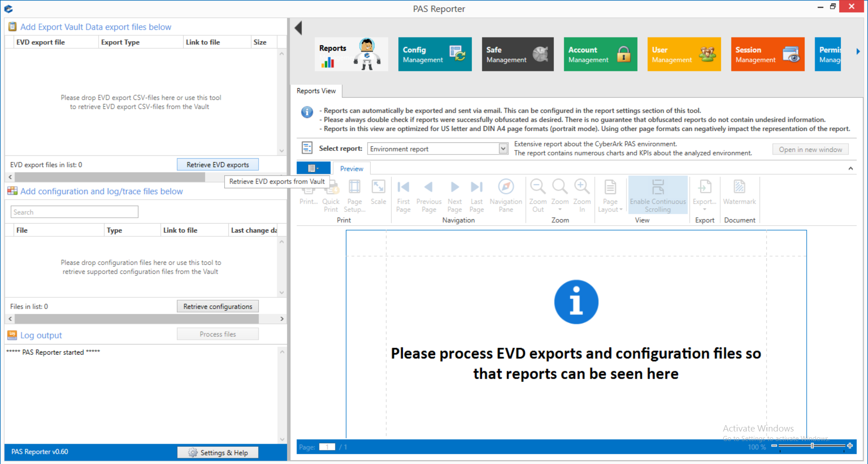Click the Add Export Vault Data header icon
The width and height of the screenshot is (868, 464).
point(12,27)
